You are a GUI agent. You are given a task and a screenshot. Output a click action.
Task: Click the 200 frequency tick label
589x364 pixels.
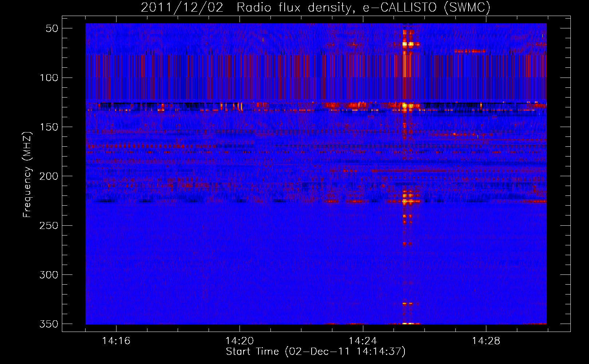[x=49, y=176]
